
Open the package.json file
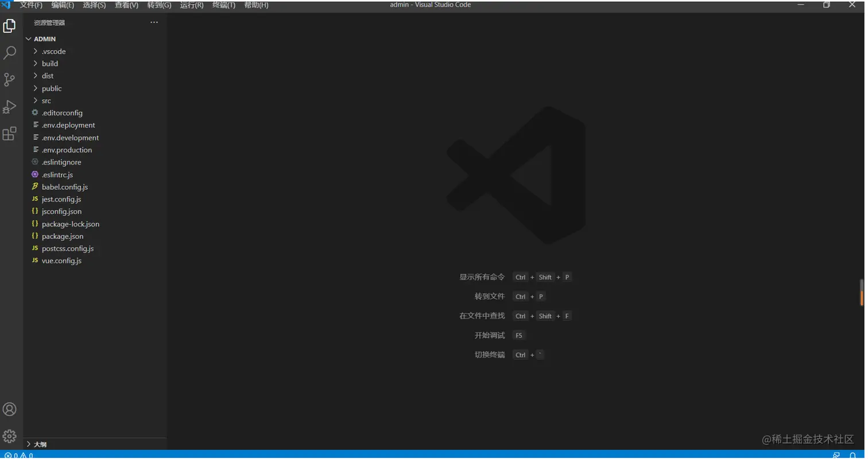click(95, 236)
